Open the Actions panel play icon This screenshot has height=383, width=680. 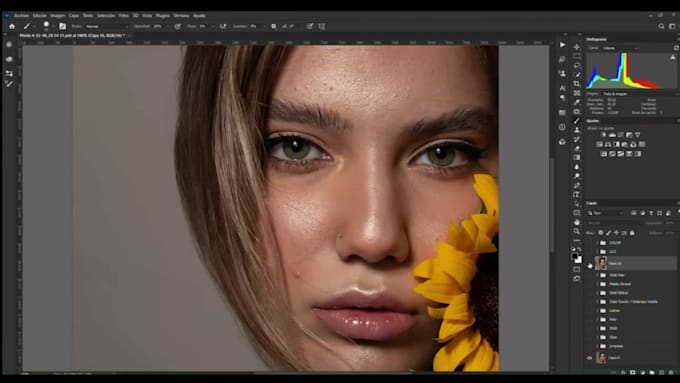[x=562, y=45]
